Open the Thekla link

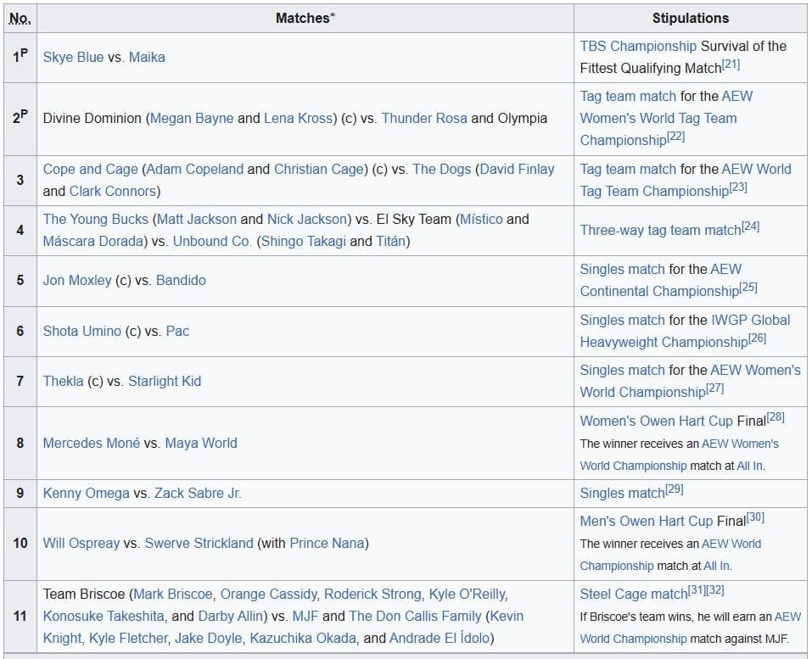[x=63, y=382]
